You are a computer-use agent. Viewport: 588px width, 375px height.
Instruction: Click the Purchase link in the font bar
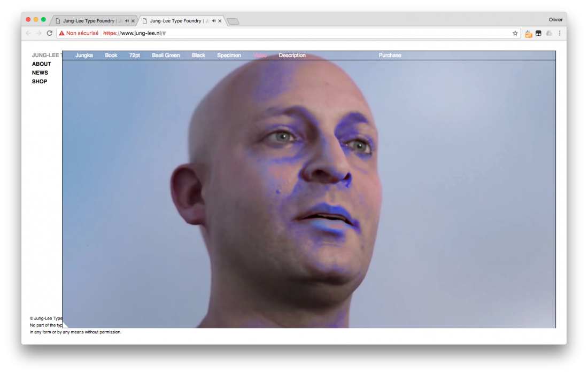pos(390,56)
